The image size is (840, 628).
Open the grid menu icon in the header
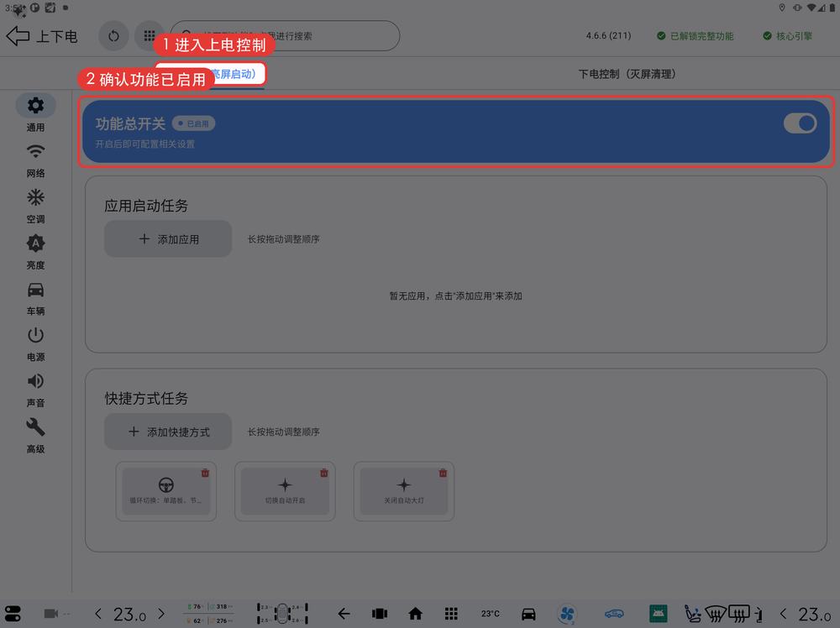pos(149,36)
